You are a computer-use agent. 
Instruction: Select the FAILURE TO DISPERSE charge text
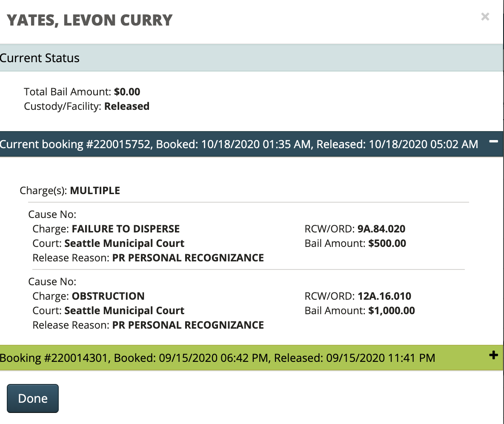tap(126, 229)
